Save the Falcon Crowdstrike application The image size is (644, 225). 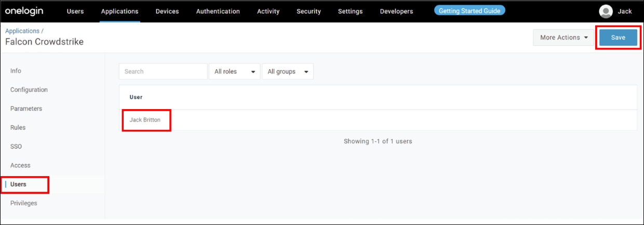(618, 37)
